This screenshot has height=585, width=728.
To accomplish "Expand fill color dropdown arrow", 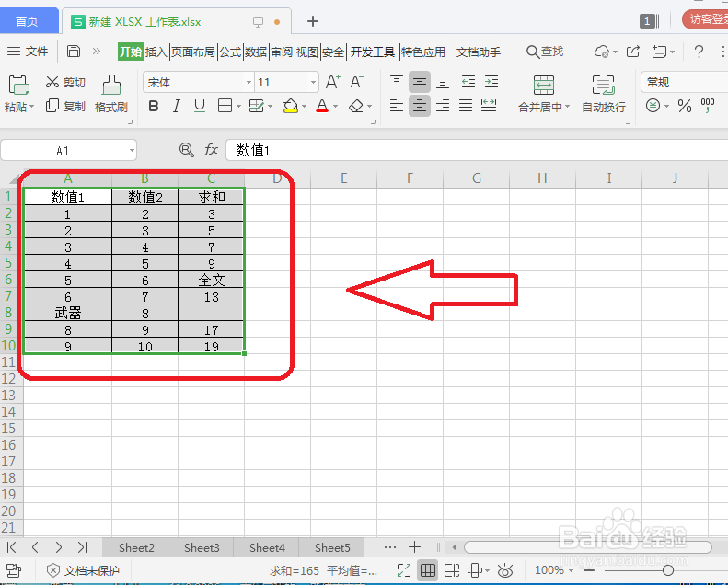I will click(304, 107).
